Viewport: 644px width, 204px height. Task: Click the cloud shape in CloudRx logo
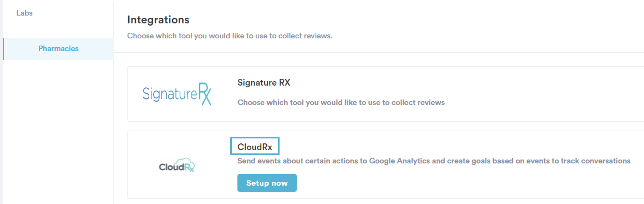coord(184,163)
